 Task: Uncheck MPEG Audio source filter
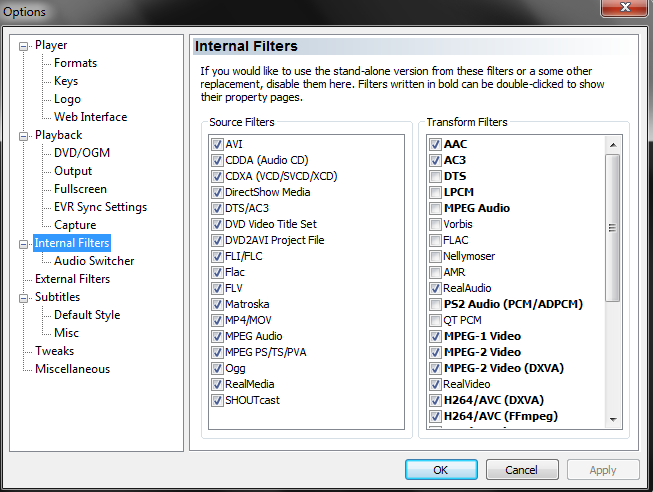pyautogui.click(x=217, y=336)
